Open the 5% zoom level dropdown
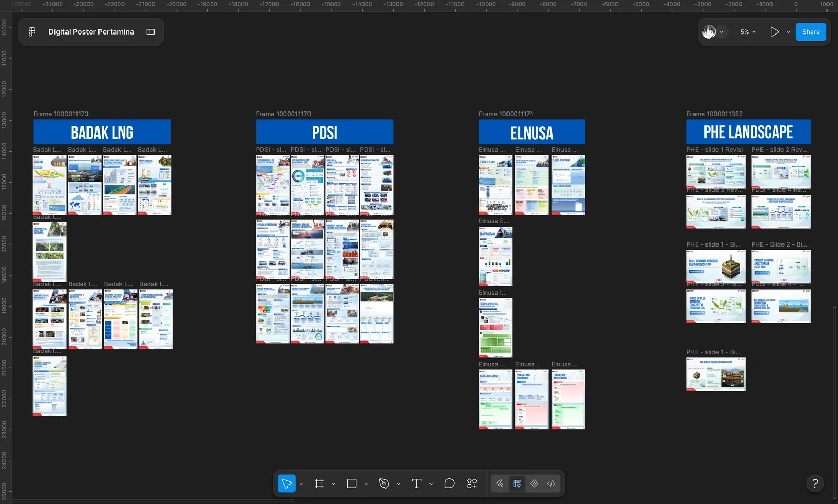Image resolution: width=838 pixels, height=504 pixels. pyautogui.click(x=748, y=32)
